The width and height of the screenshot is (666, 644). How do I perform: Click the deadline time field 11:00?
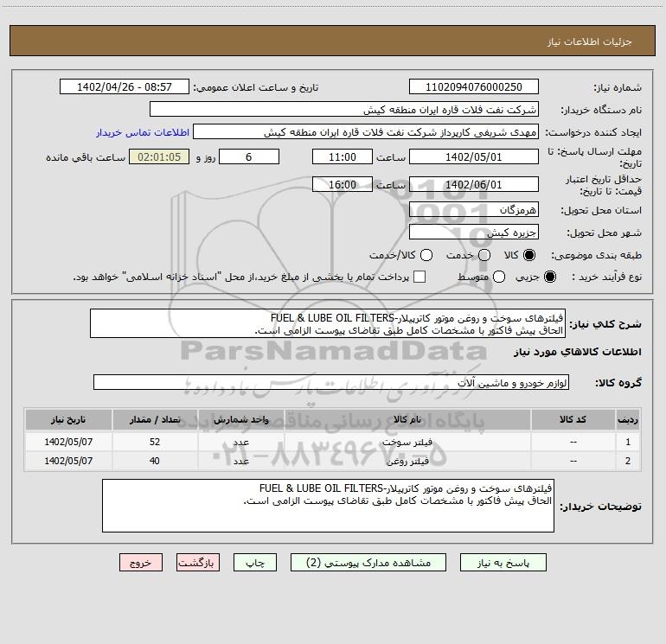coord(343,156)
